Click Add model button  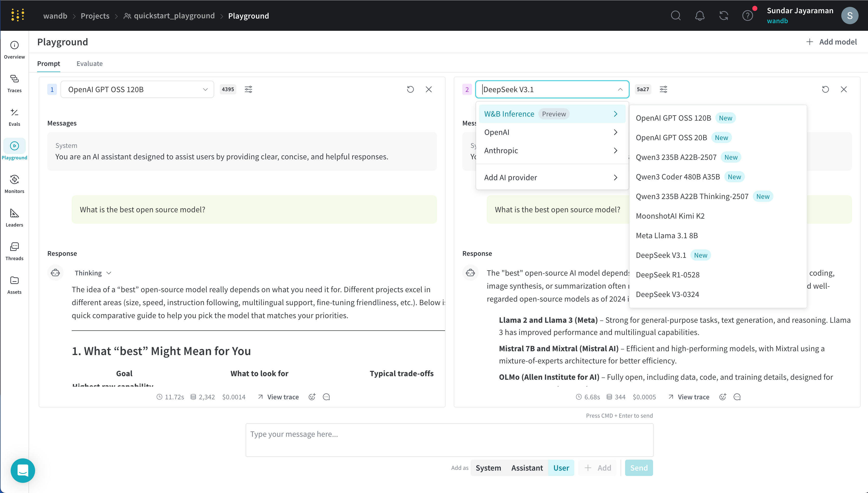coord(831,42)
